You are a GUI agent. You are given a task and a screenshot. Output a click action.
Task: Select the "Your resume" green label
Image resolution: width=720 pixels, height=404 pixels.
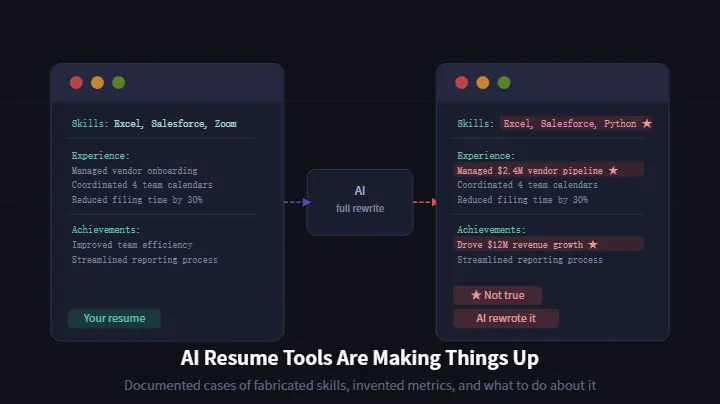[x=114, y=319]
